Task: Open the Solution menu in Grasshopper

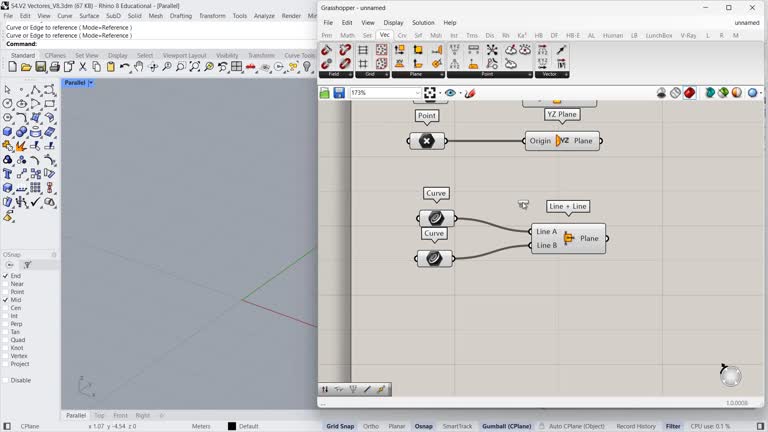Action: tap(423, 22)
